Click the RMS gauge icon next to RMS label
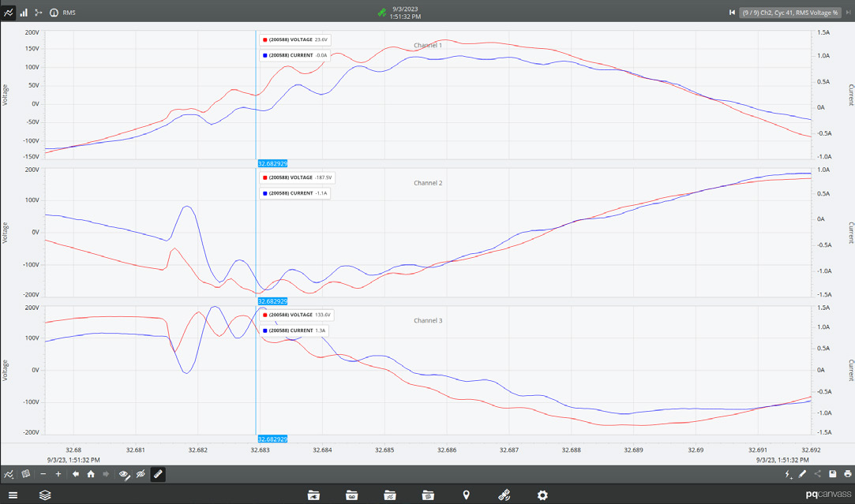The image size is (855, 504). 54,12
